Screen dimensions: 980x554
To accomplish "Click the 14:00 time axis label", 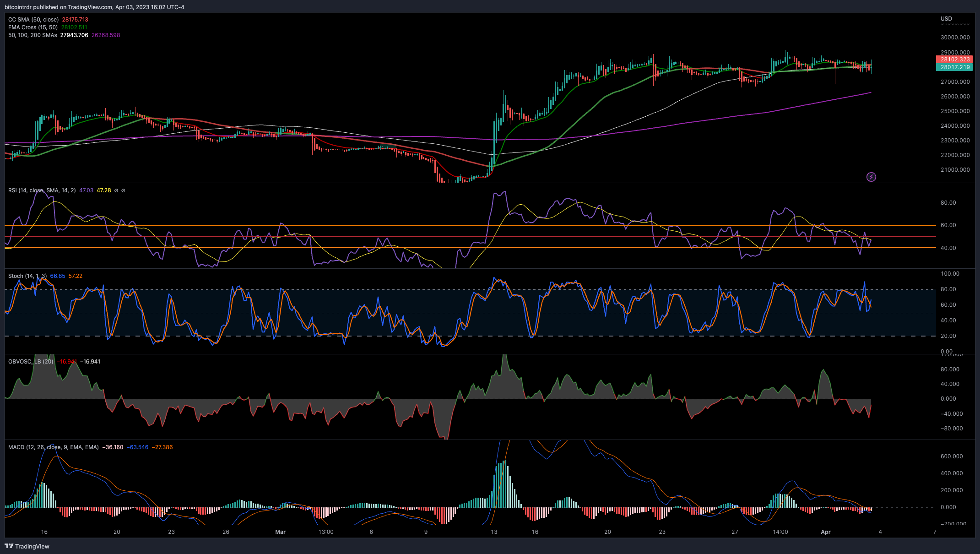I will tap(780, 532).
